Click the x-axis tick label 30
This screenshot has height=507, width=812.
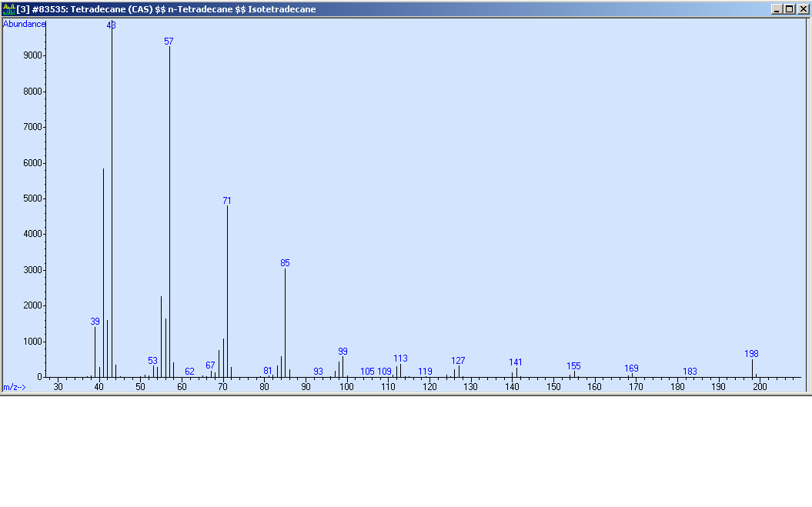[x=58, y=387]
